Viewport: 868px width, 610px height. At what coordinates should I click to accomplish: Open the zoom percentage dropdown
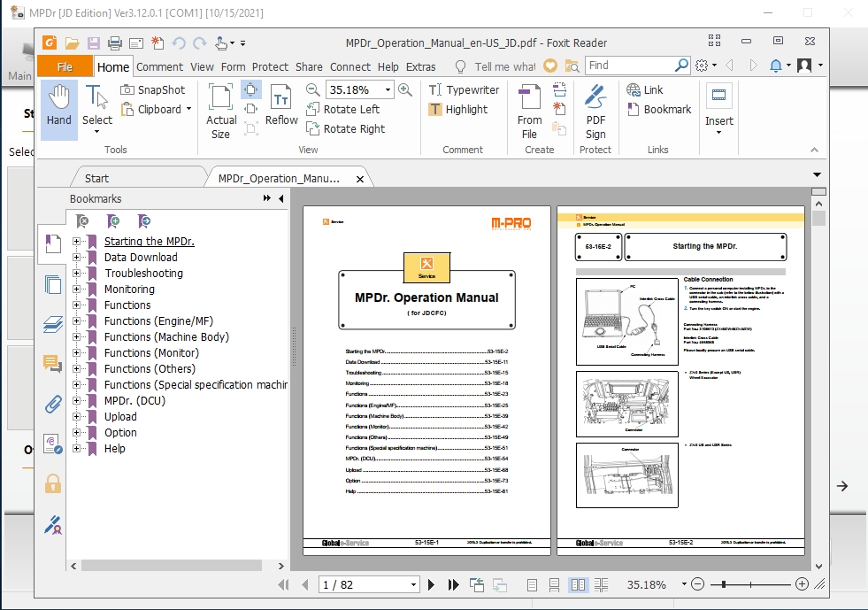(388, 89)
